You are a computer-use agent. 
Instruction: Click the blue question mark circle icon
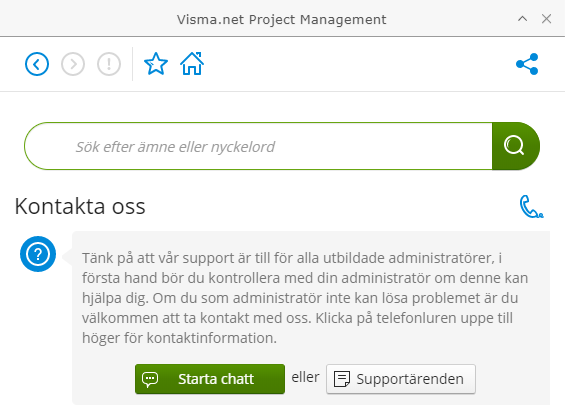pos(38,254)
